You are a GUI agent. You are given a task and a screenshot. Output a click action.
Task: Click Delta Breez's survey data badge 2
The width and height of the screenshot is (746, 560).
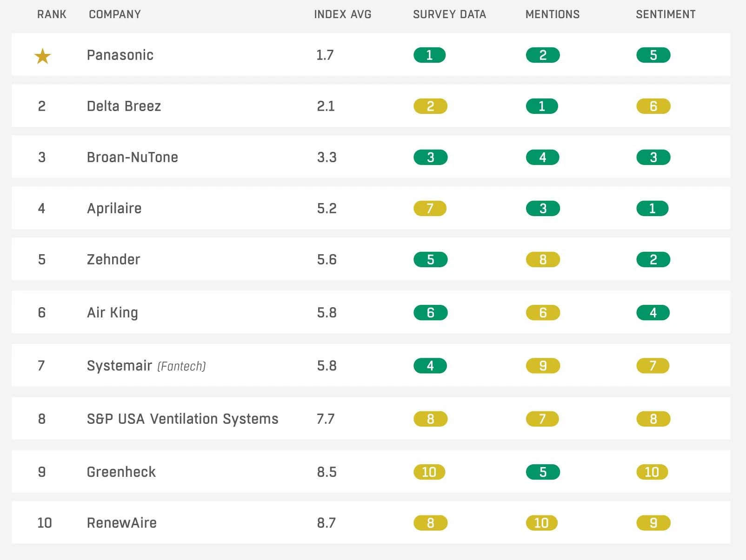431,106
